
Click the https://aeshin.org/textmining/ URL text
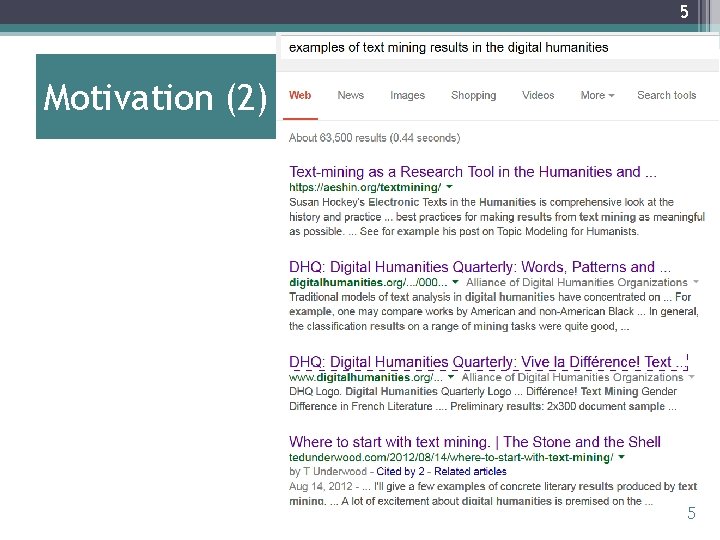[x=365, y=187]
